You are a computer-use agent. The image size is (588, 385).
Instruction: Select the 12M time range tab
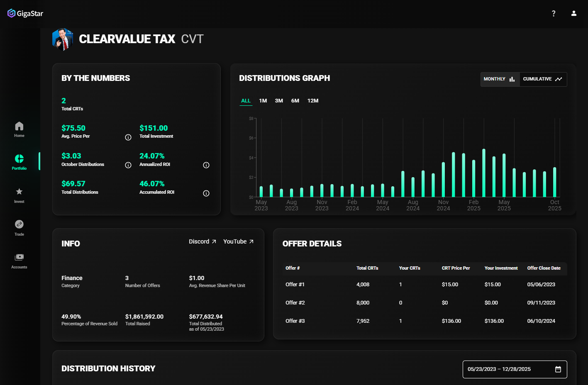coord(313,100)
